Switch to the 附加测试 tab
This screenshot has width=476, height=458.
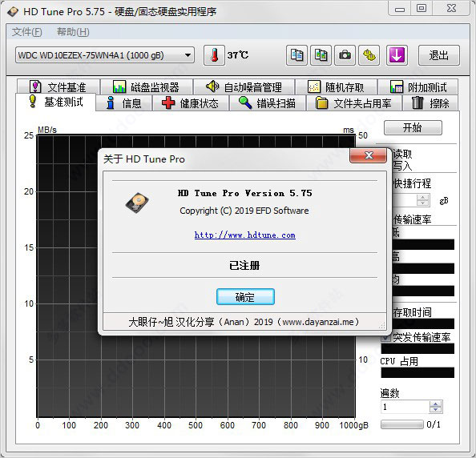pyautogui.click(x=418, y=87)
